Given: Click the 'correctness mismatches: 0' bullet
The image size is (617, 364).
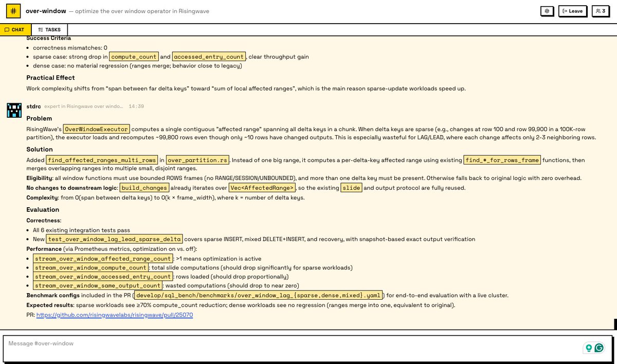Looking at the screenshot, I should 70,48.
